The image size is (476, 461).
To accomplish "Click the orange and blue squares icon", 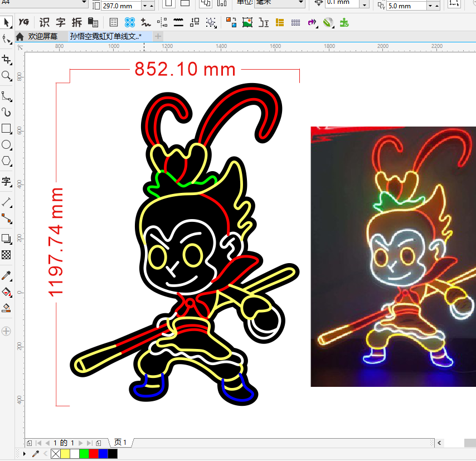I will [x=231, y=22].
